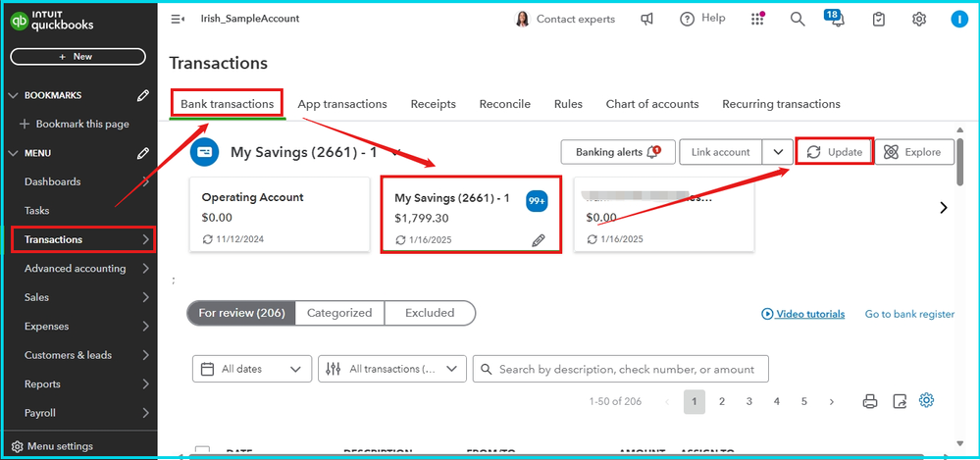Open announcements megaphone icon
This screenshot has width=980, height=460.
646,20
